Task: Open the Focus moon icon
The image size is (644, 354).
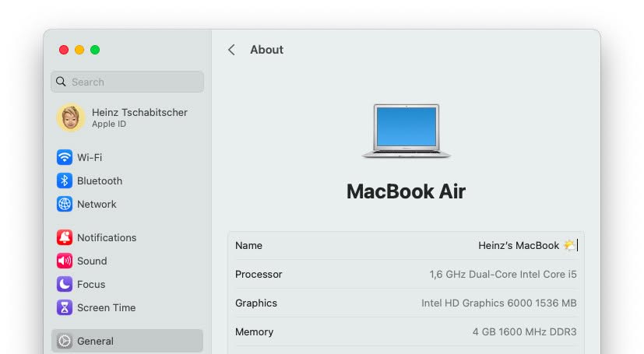Action: click(x=65, y=284)
